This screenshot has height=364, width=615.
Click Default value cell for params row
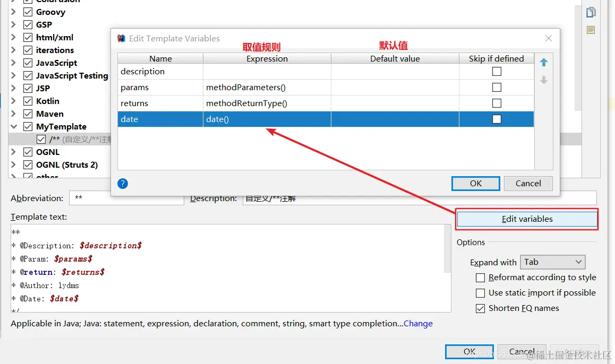tap(395, 88)
